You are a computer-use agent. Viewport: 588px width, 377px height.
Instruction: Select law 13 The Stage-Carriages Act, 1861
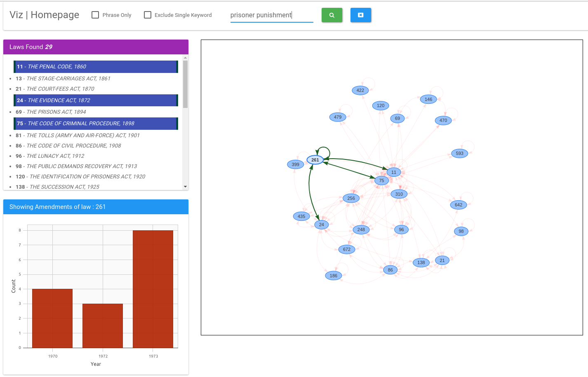63,78
